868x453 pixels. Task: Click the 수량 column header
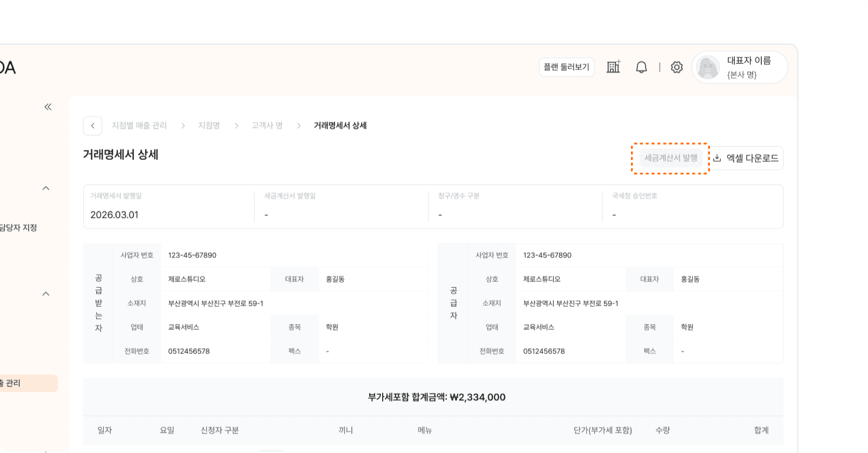click(662, 431)
